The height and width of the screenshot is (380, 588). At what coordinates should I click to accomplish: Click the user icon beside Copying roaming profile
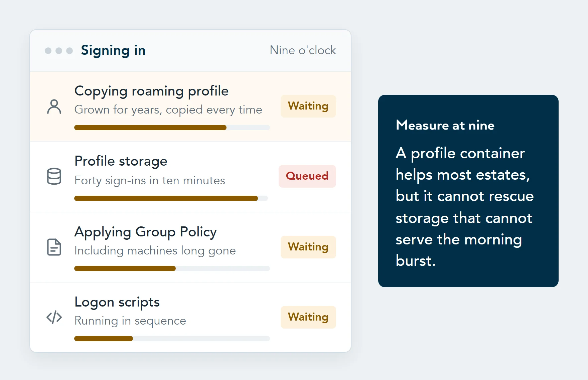(54, 107)
